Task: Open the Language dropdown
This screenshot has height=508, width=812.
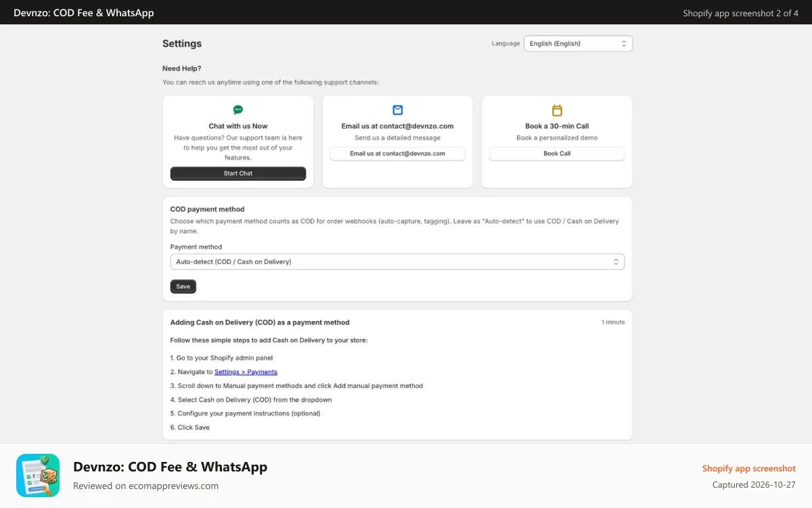Action: (x=578, y=43)
